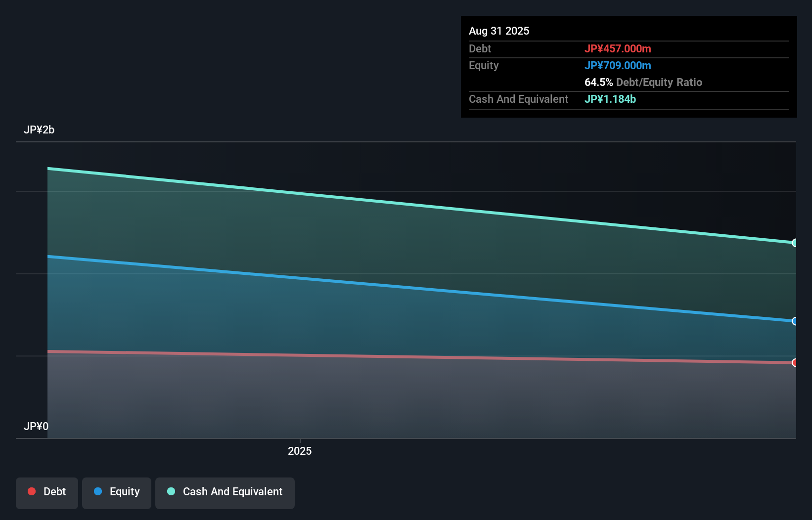The width and height of the screenshot is (812, 520).
Task: Select the Equity endpoint marker on the chart
Action: pyautogui.click(x=795, y=321)
